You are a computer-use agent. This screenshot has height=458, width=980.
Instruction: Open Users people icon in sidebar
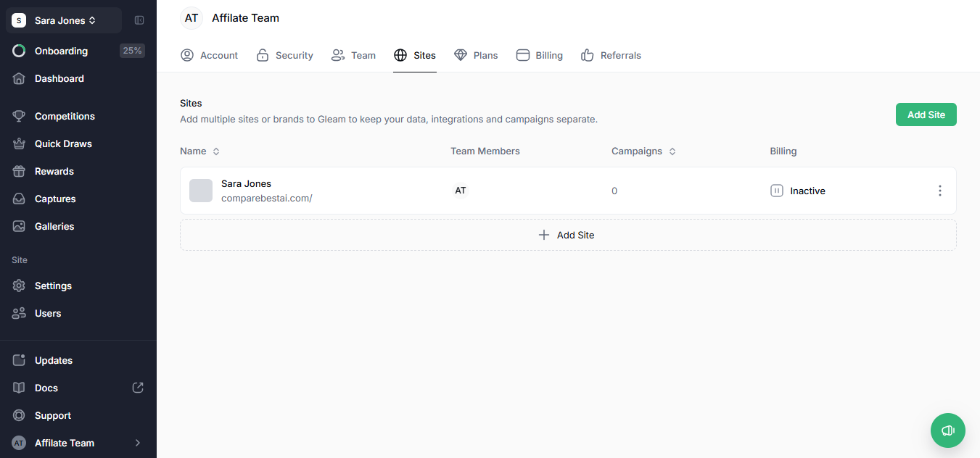(19, 313)
